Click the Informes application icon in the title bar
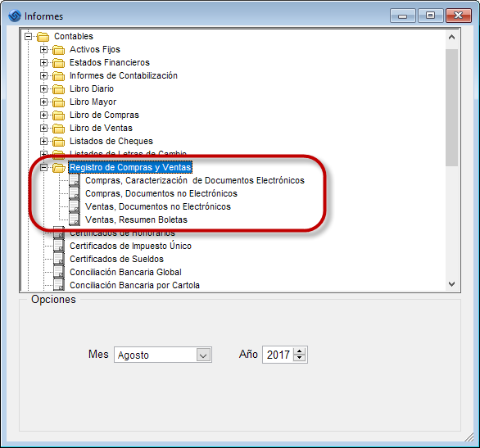This screenshot has width=480, height=448. [15, 16]
